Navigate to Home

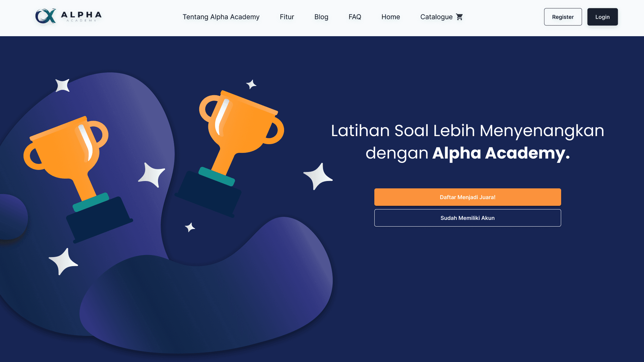click(x=391, y=17)
